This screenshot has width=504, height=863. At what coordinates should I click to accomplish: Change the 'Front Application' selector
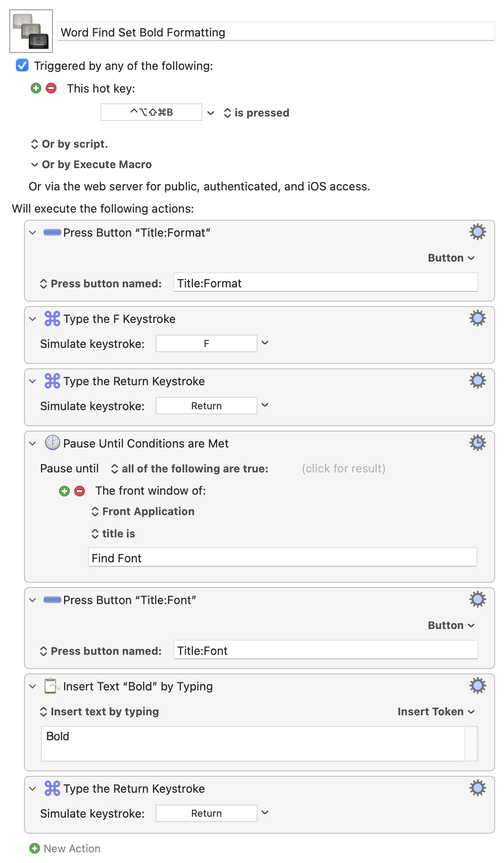point(143,512)
